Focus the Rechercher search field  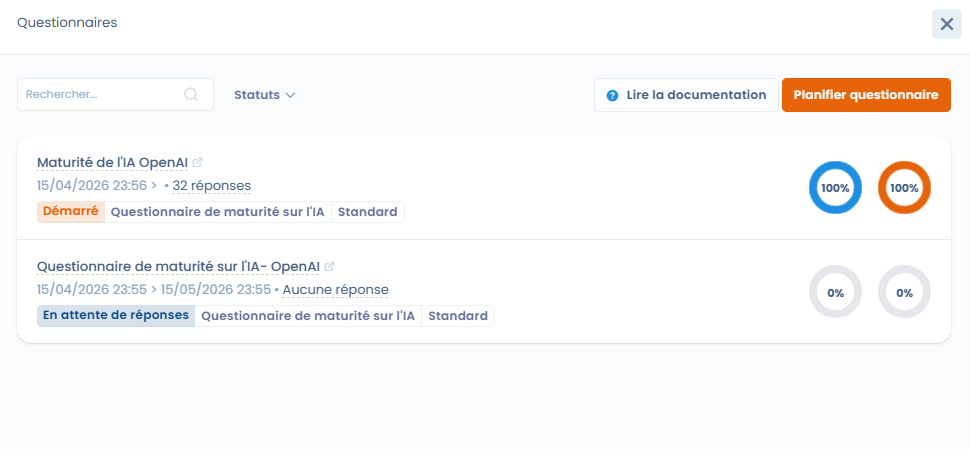[x=100, y=95]
